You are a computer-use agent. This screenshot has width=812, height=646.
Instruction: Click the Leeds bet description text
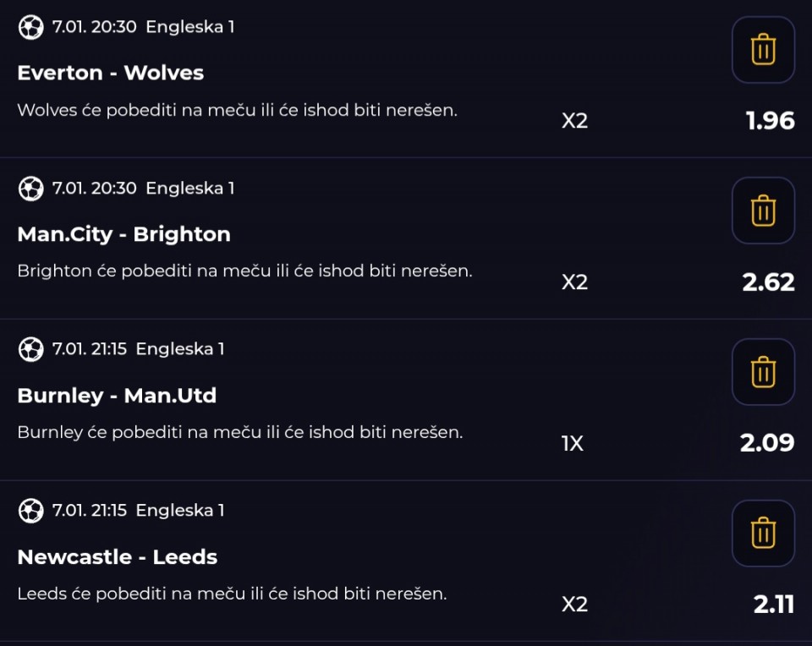pyautogui.click(x=232, y=594)
